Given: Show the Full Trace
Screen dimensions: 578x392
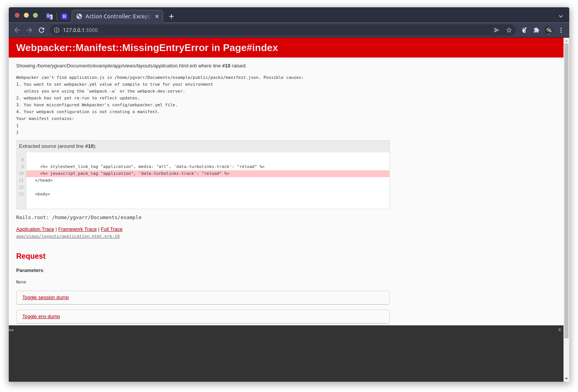Looking at the screenshot, I should 112,229.
